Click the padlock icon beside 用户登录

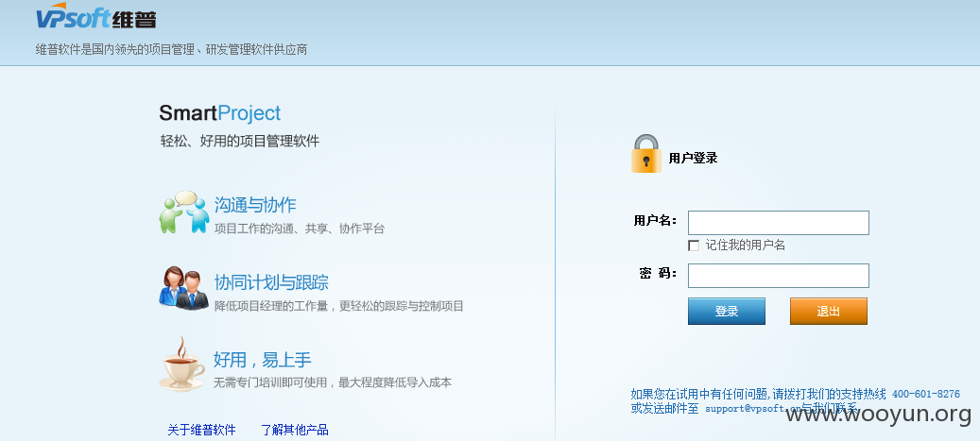point(645,154)
